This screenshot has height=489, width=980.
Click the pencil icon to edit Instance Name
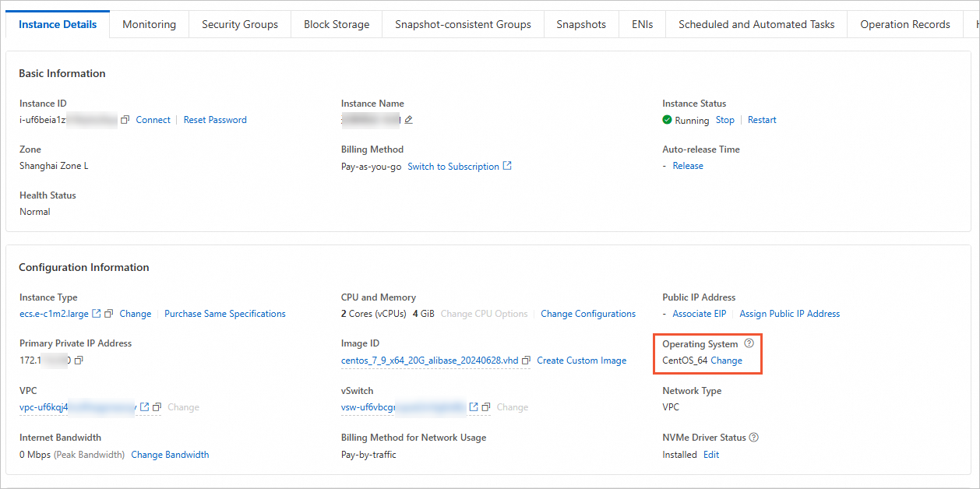tap(408, 120)
